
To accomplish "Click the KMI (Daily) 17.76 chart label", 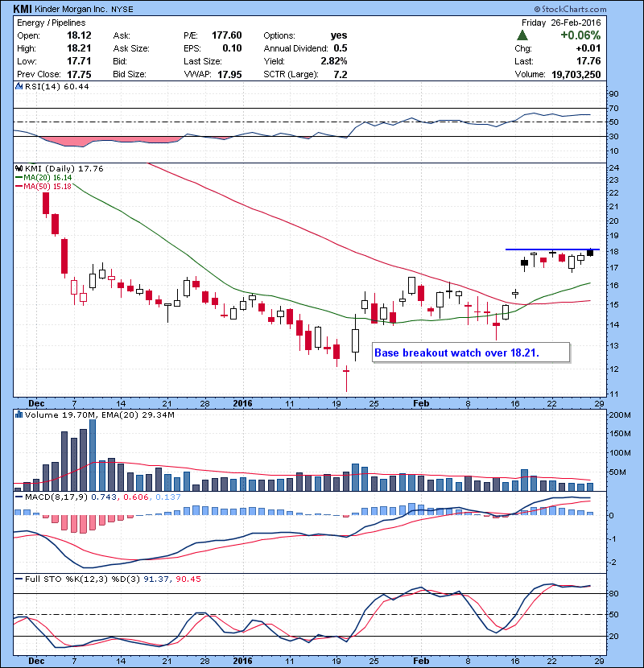I will (x=64, y=168).
